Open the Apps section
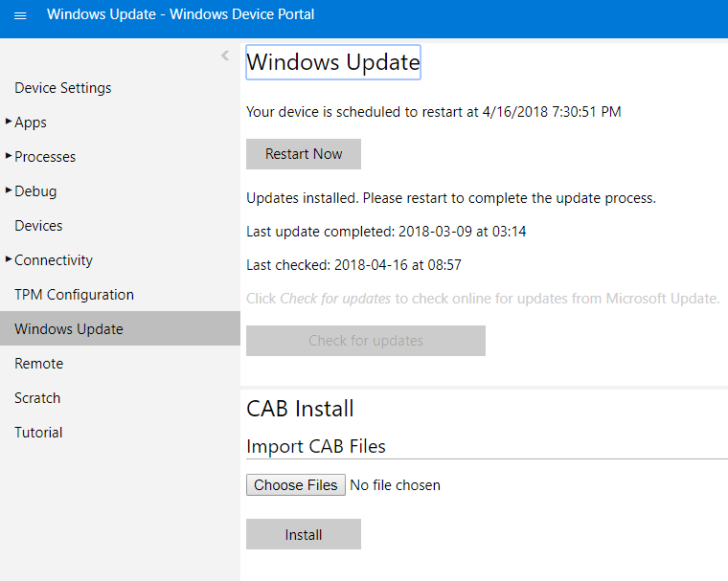 (31, 123)
